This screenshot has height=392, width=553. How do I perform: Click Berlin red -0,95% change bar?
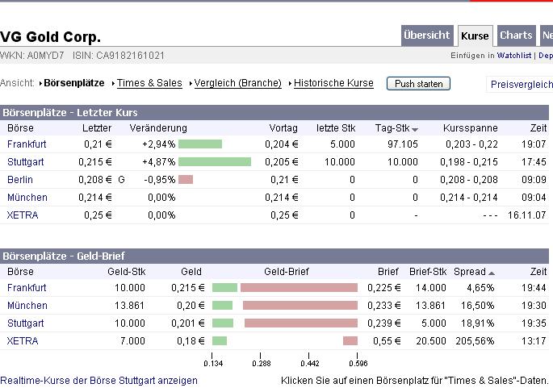[186, 179]
